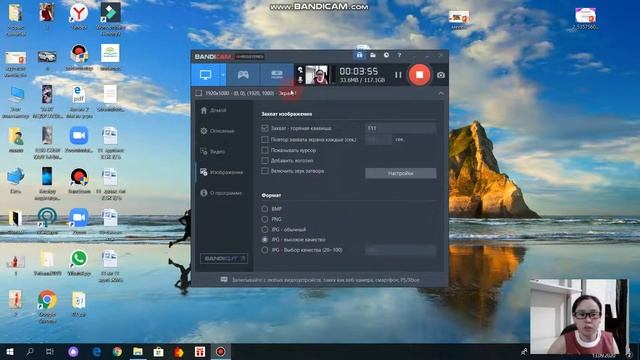Enable the show cursor checkbox
Viewport: 640px width, 360px height.
click(x=265, y=150)
